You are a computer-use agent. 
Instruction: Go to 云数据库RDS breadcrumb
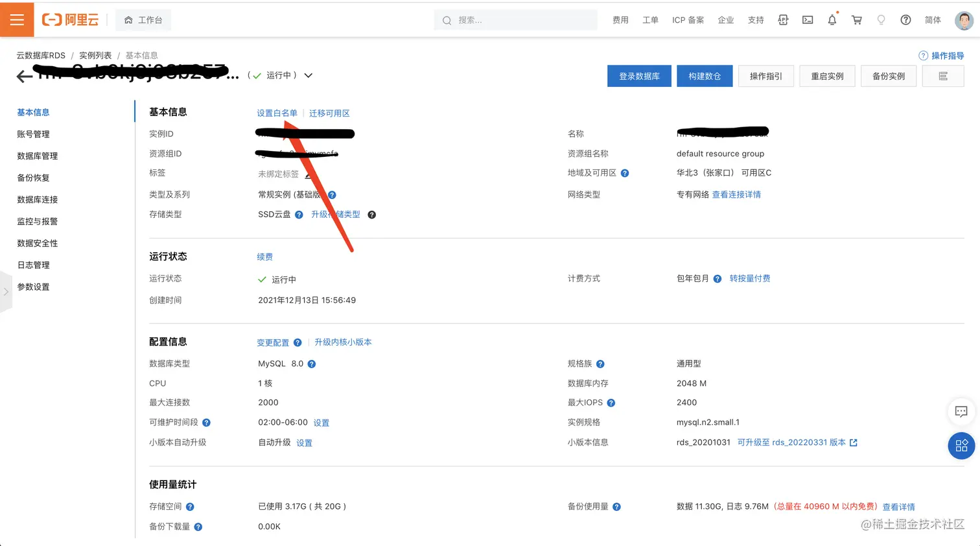[x=41, y=55]
